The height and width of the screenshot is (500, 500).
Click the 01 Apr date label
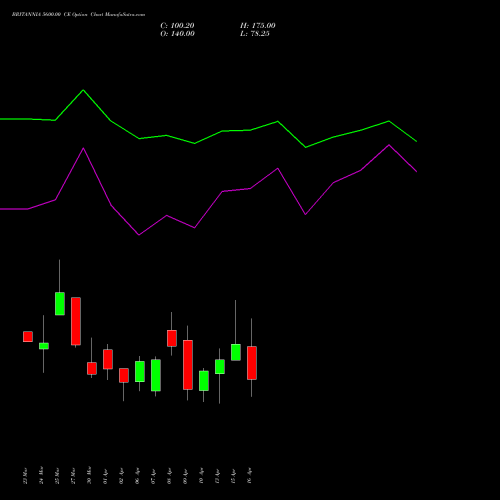point(105,476)
